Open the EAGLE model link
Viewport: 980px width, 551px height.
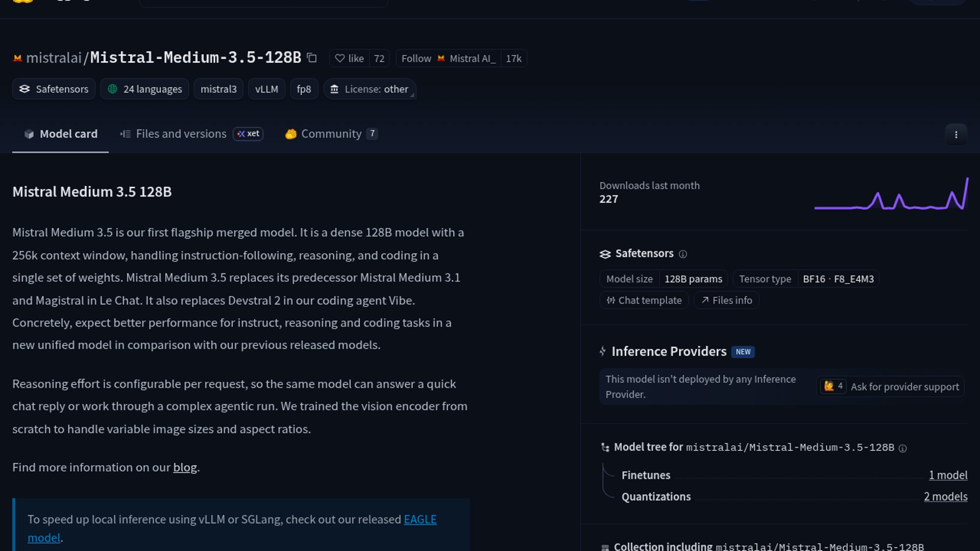point(420,519)
